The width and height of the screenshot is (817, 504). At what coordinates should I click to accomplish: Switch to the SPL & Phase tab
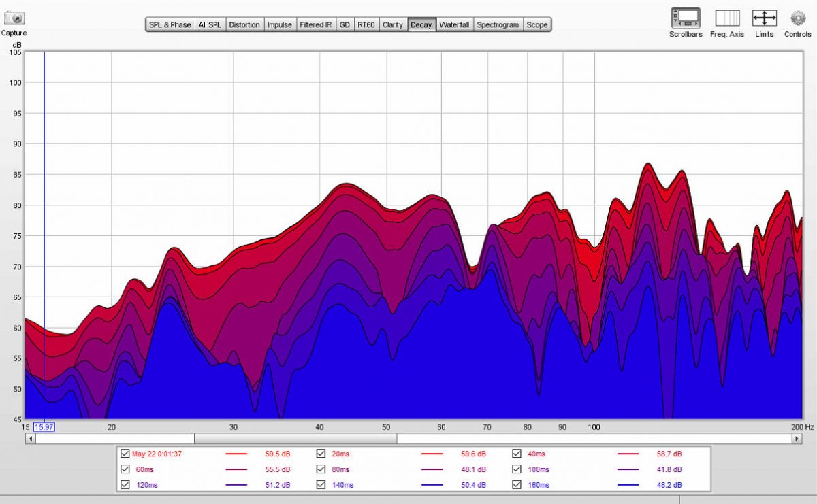pos(170,25)
